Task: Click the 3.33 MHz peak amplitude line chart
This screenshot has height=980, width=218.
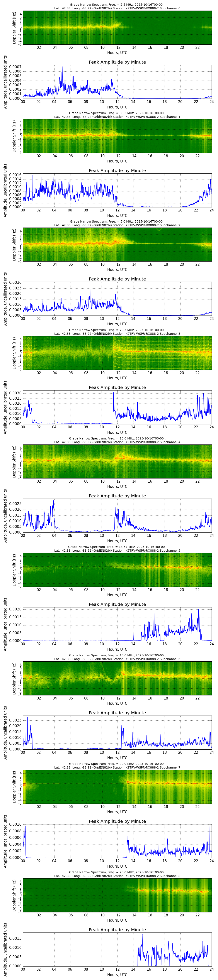Action: tap(117, 190)
